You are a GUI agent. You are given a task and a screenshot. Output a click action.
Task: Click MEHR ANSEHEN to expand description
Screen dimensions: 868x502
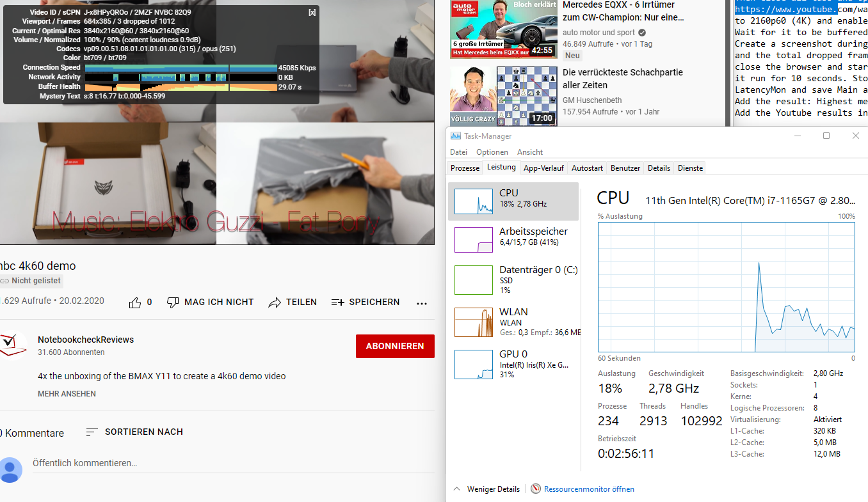pyautogui.click(x=67, y=394)
